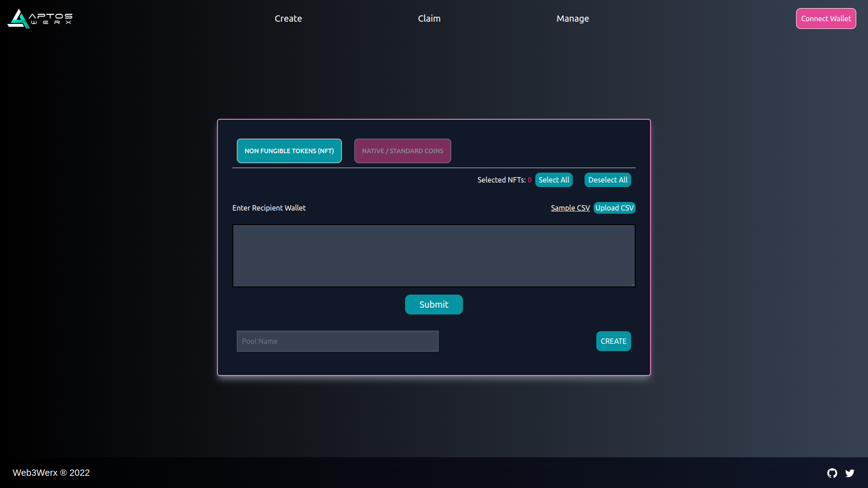This screenshot has width=868, height=488.
Task: Download the Sample CSV
Action: 570,208
